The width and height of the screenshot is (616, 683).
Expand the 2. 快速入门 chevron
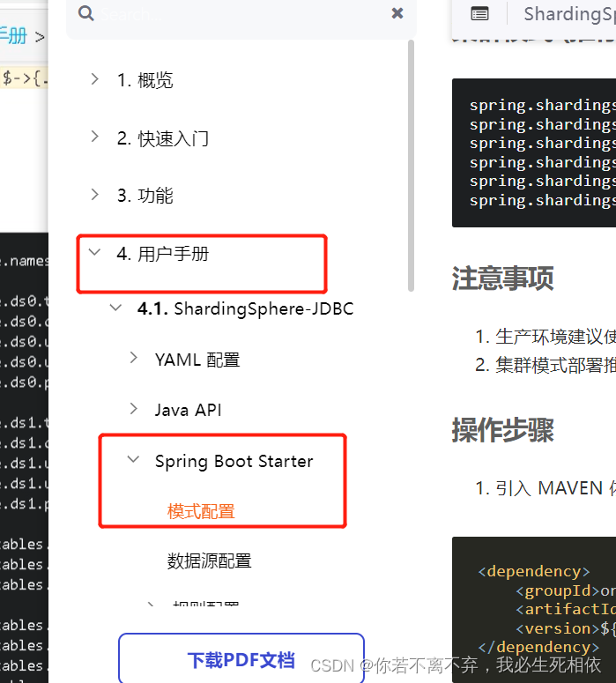coord(95,137)
